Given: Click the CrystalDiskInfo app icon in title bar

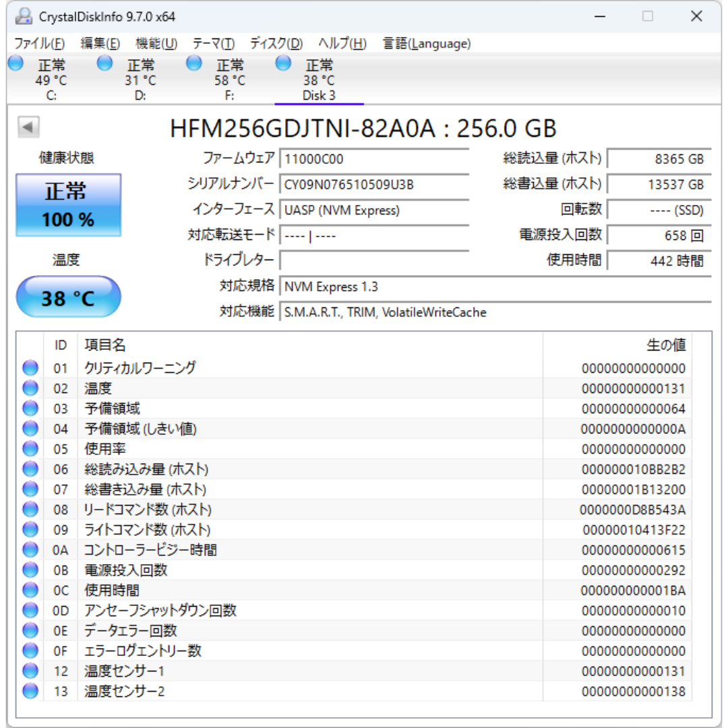Looking at the screenshot, I should tap(23, 16).
